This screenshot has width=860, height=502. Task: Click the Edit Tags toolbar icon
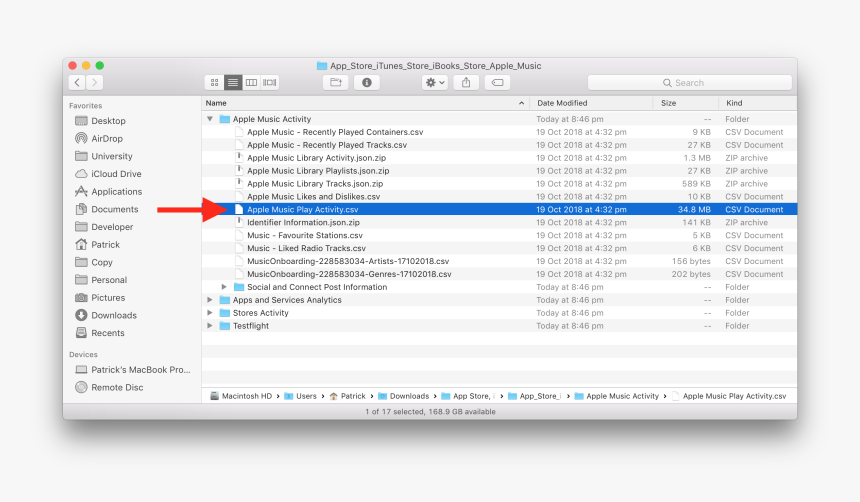click(498, 83)
